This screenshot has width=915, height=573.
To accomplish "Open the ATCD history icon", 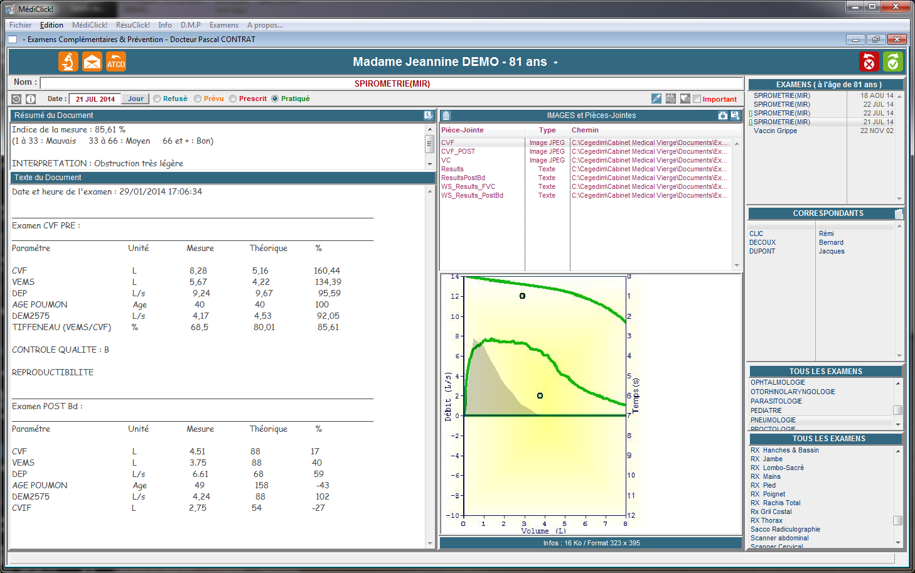I will pos(116,62).
